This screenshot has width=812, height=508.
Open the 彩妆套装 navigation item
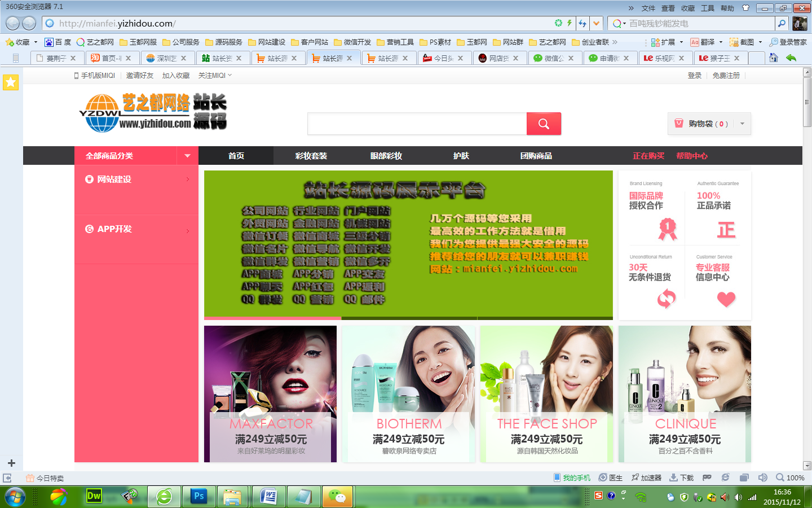(x=311, y=156)
